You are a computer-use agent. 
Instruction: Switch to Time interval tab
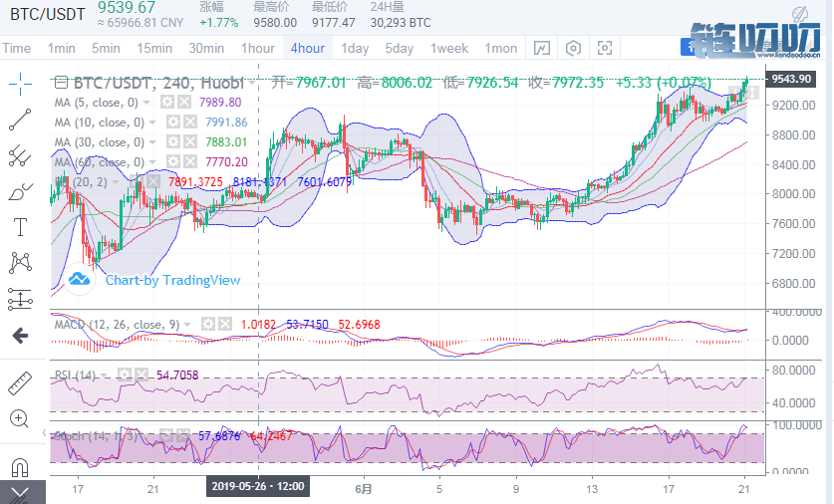[x=17, y=49]
